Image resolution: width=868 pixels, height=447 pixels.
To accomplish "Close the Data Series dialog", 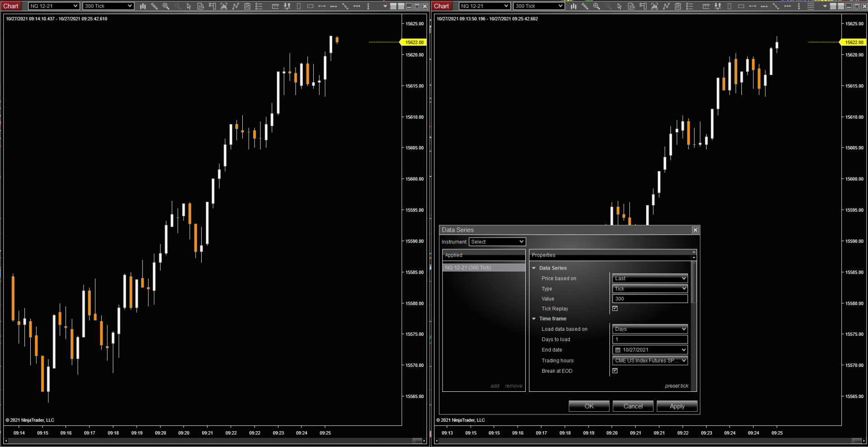I will (695, 230).
